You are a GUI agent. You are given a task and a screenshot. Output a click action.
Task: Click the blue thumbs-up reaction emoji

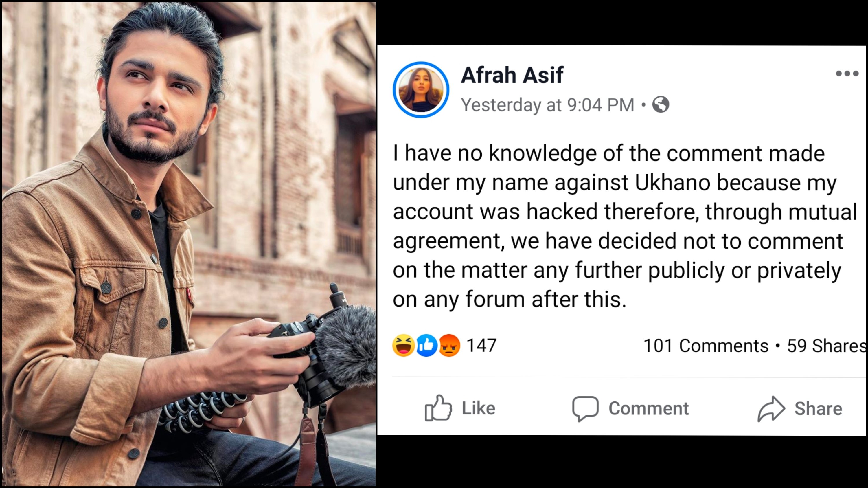pos(426,345)
